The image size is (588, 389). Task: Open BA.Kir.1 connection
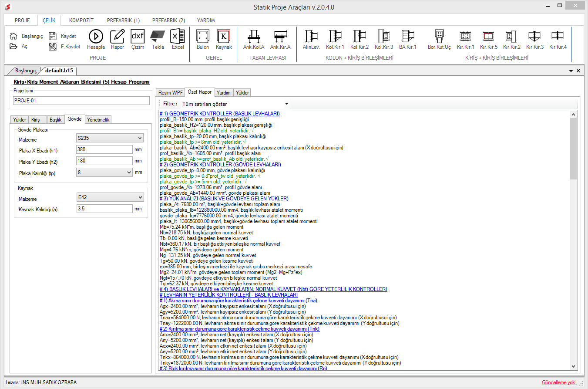click(x=408, y=40)
